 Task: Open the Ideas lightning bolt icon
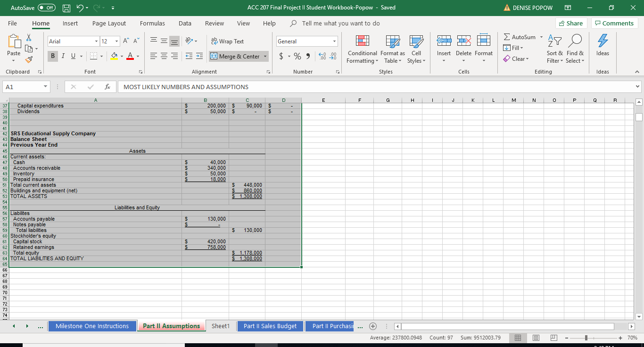(602, 42)
